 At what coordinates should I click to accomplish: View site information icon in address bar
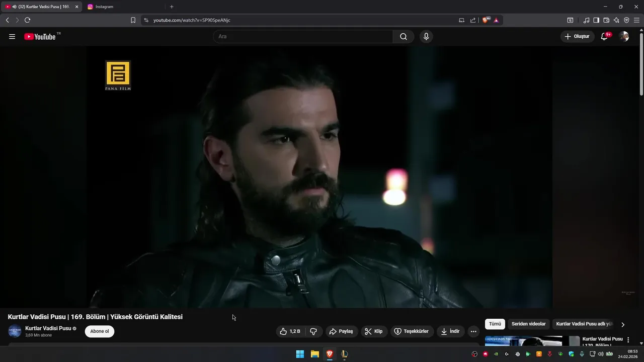click(146, 20)
